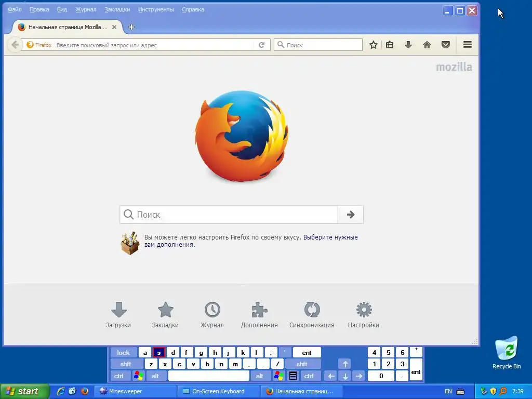Click the highlighted s key on keyboard
The width and height of the screenshot is (532, 399).
point(159,353)
